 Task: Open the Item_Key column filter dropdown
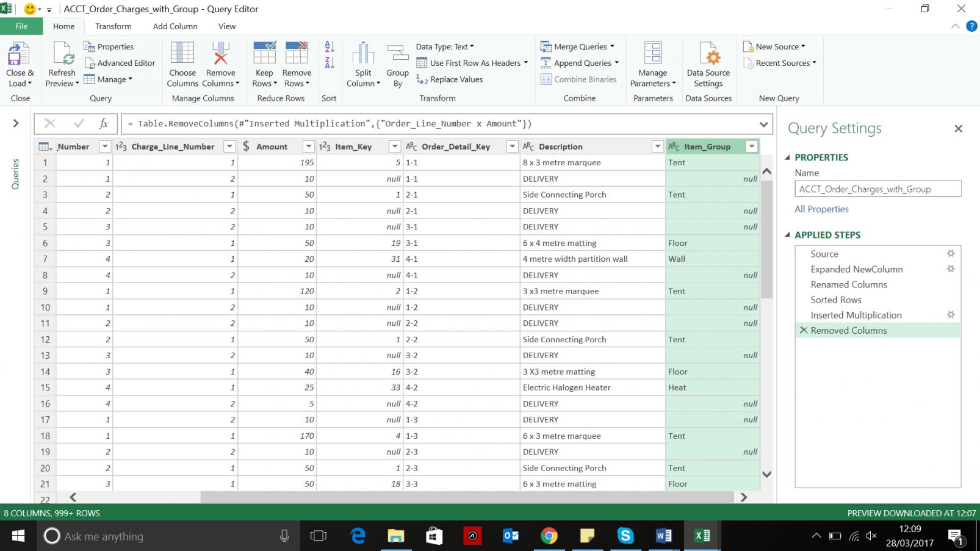pos(395,146)
